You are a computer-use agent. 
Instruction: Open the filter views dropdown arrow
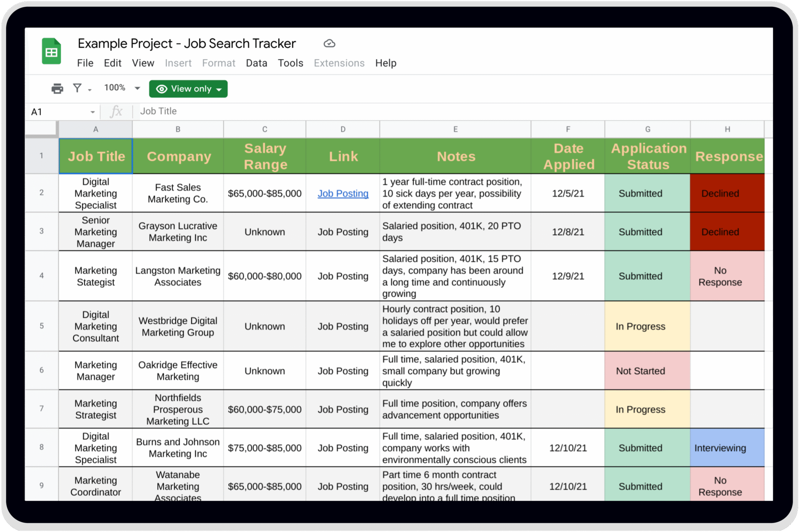pos(90,90)
